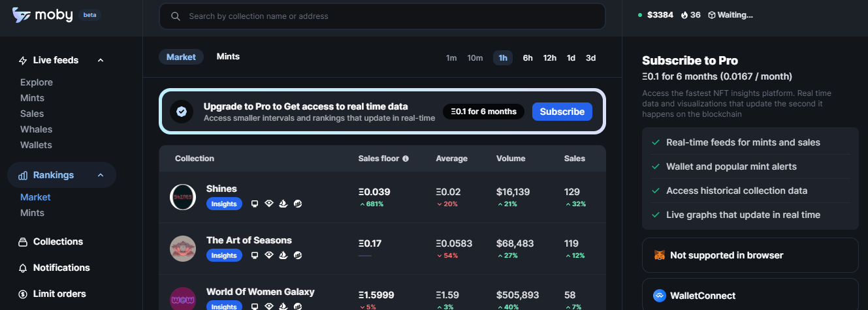Viewport: 868px width, 310px height.
Task: Click the World Of Women Galaxy name
Action: [x=261, y=292]
